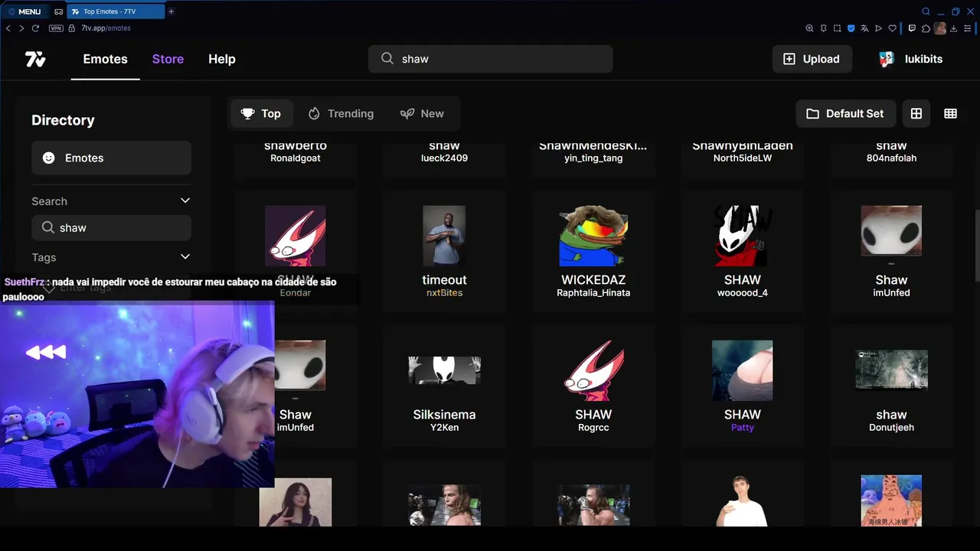Open the timeout emote by nxtBites
The height and width of the screenshot is (551, 980).
tap(444, 251)
